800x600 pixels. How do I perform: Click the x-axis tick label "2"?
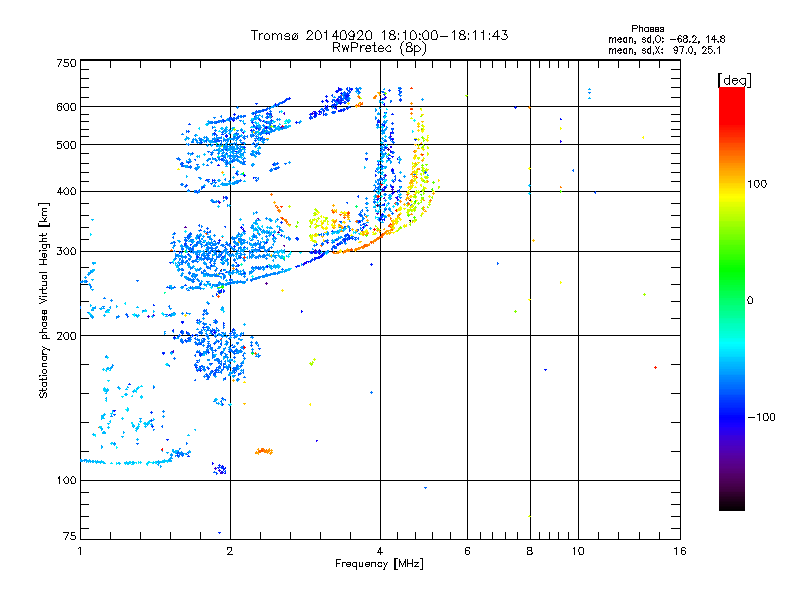[x=230, y=551]
